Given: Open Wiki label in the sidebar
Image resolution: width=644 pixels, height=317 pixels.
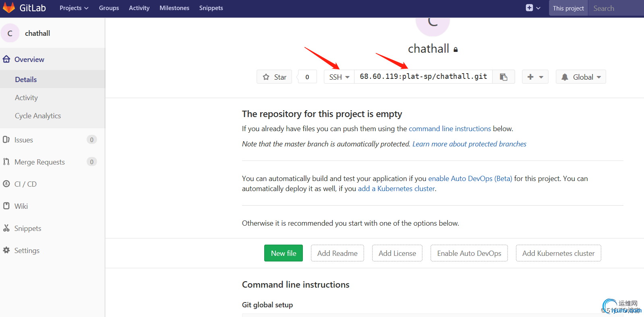Looking at the screenshot, I should click(x=21, y=206).
